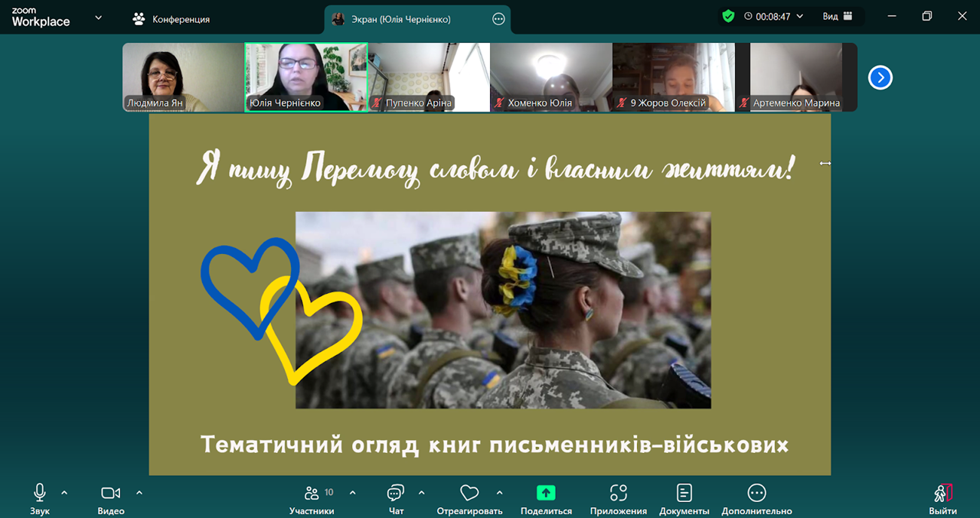Open the Zoom Workplace dropdown chevron
The width and height of the screenshot is (980, 518).
[x=98, y=18]
